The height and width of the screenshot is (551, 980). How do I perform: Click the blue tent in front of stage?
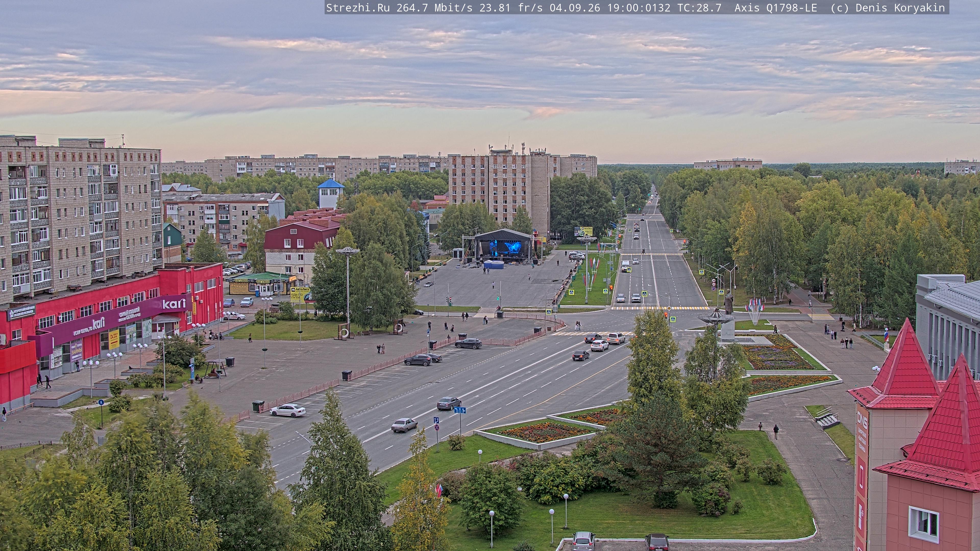point(493,264)
